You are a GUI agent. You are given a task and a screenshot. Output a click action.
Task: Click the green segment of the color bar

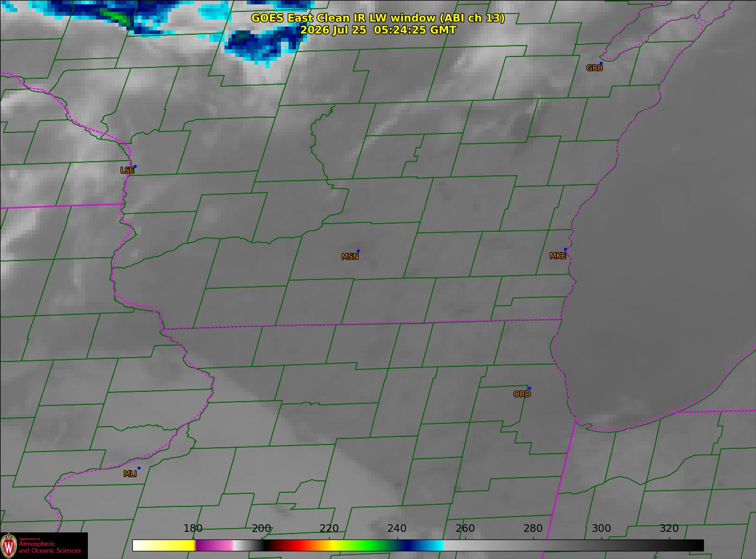(366, 545)
